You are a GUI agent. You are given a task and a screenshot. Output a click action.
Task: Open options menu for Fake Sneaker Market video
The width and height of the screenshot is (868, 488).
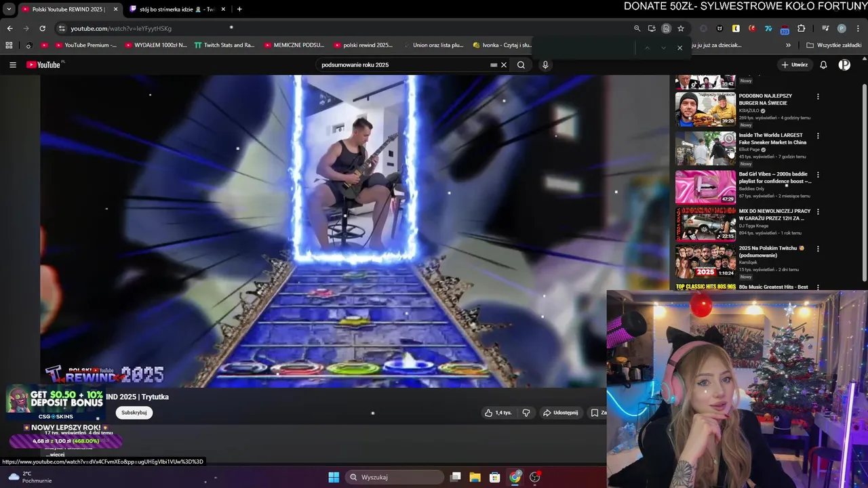point(818,136)
